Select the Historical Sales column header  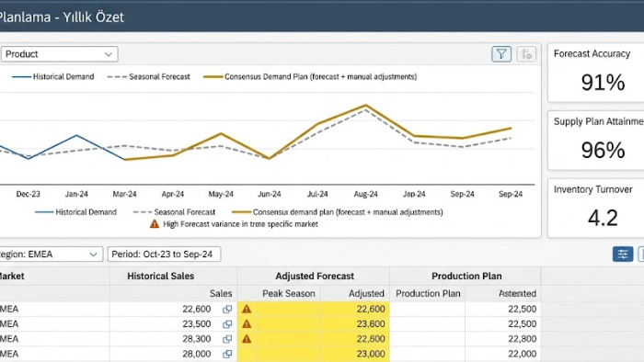(161, 277)
